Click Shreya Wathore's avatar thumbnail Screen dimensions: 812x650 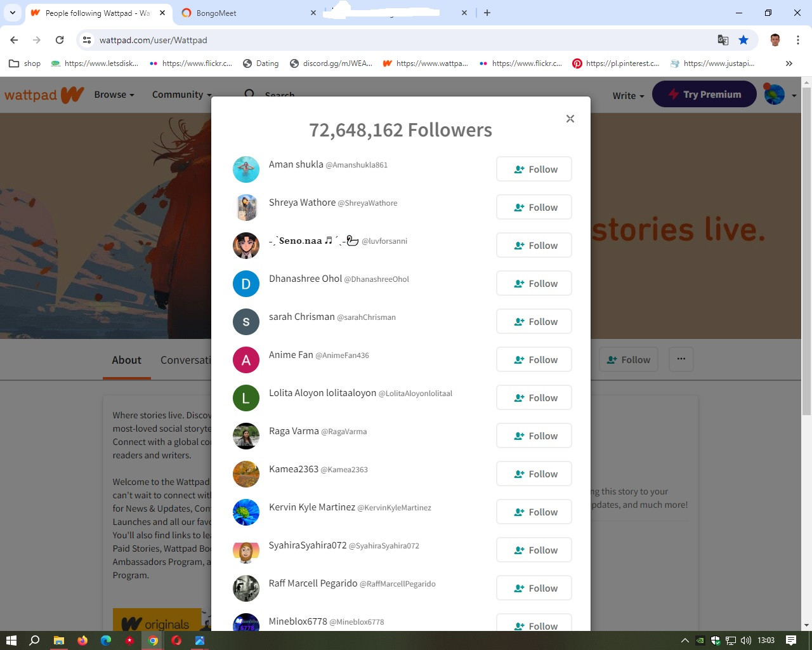(x=246, y=208)
